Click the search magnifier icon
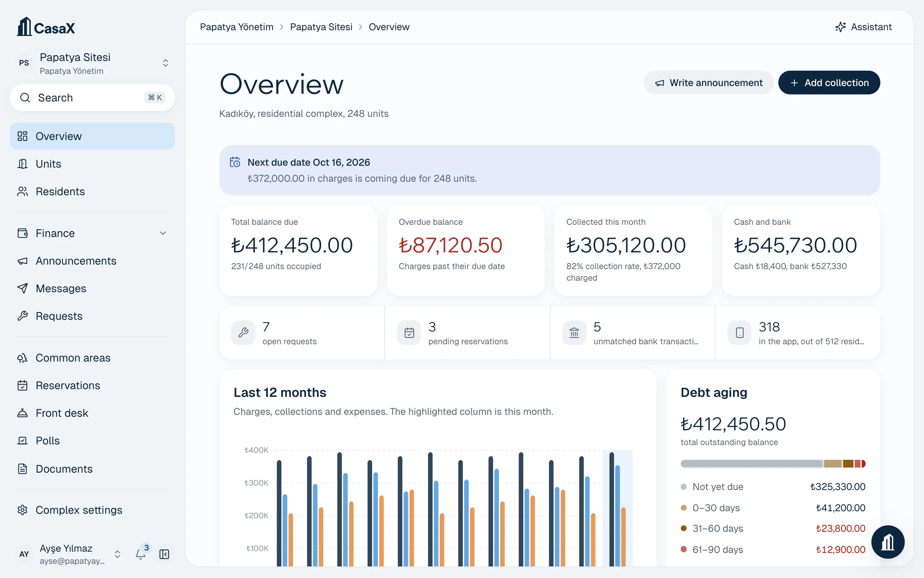Viewport: 924px width, 578px height. (25, 98)
